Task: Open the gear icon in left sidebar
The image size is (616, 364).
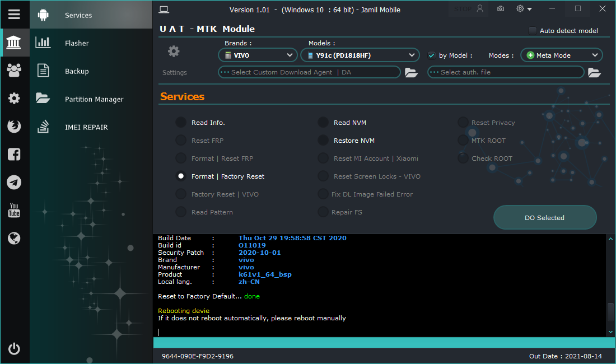Action: [14, 98]
